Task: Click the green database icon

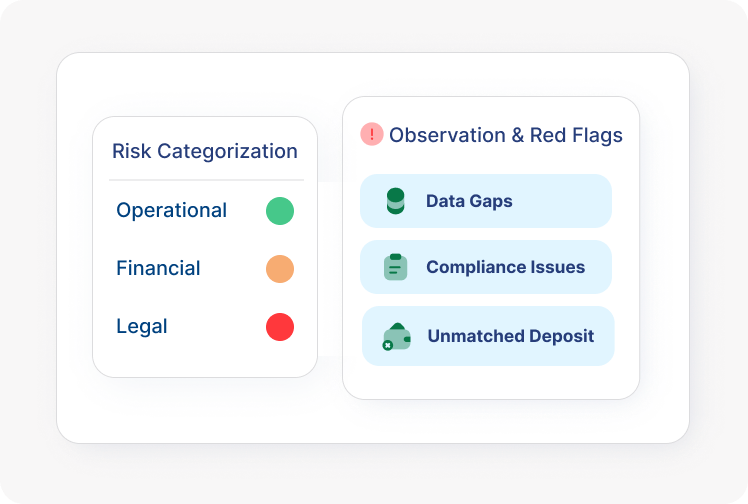Action: (x=395, y=201)
